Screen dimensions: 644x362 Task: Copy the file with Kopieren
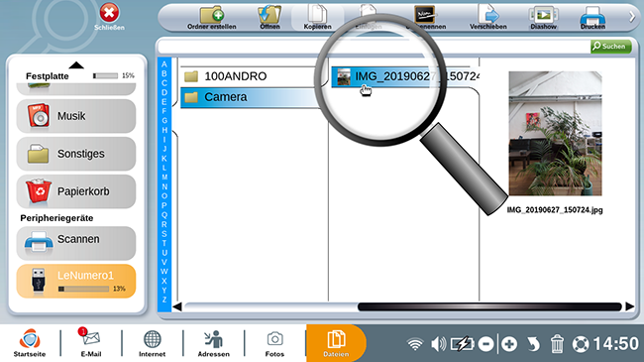tap(317, 18)
